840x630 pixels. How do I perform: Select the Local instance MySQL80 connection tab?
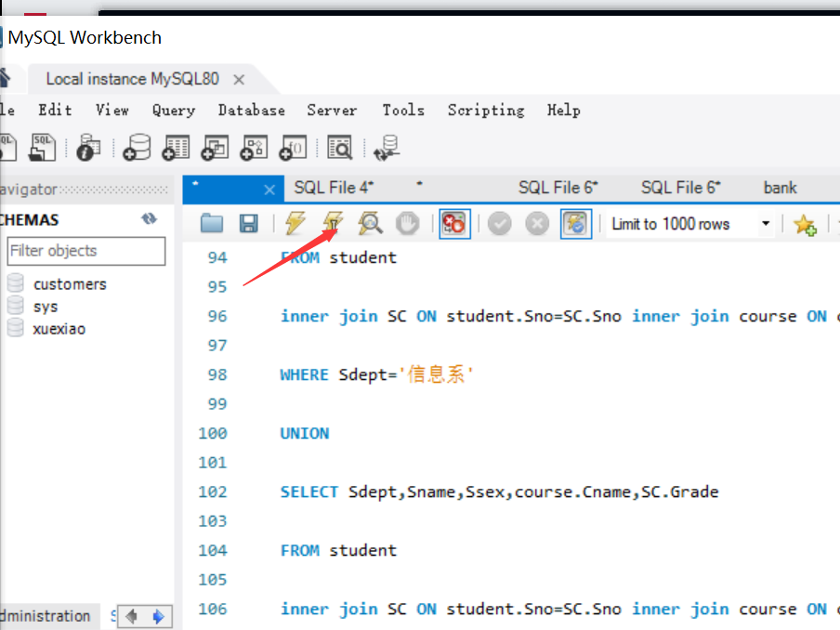(132, 79)
